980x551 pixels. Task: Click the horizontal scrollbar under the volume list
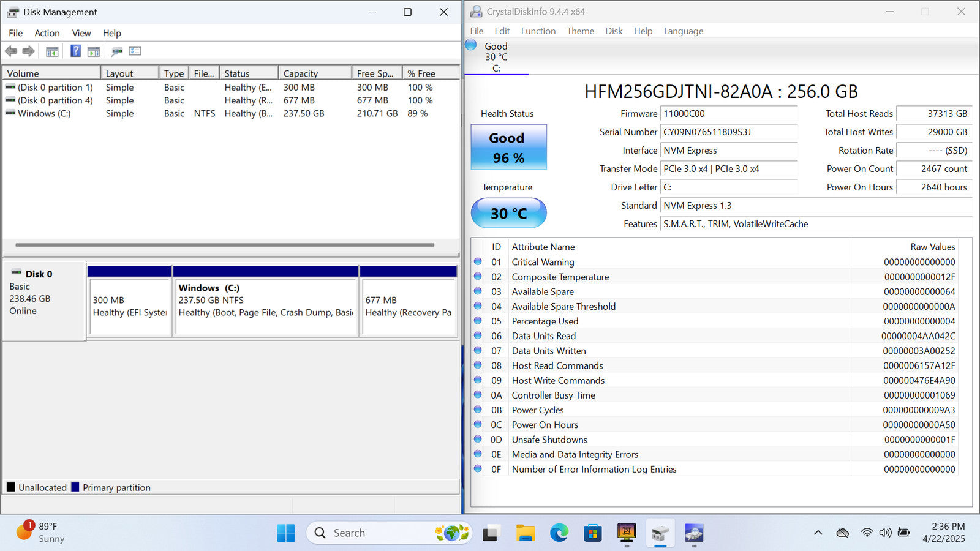click(x=225, y=245)
